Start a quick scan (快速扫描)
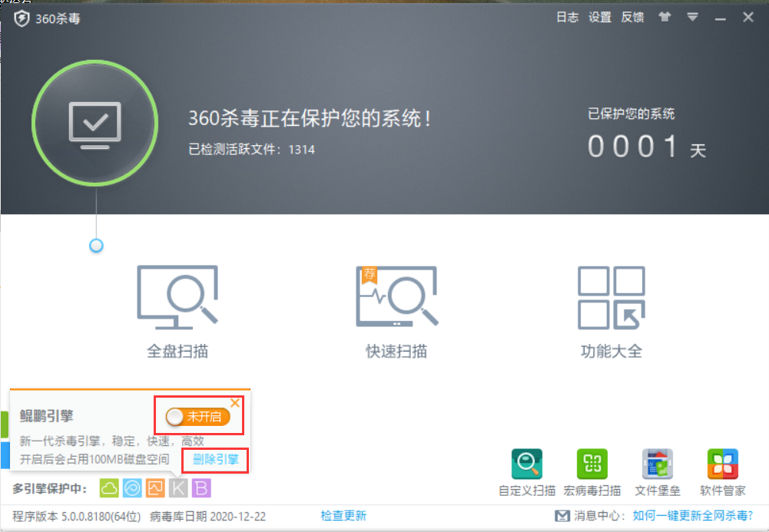 (396, 307)
